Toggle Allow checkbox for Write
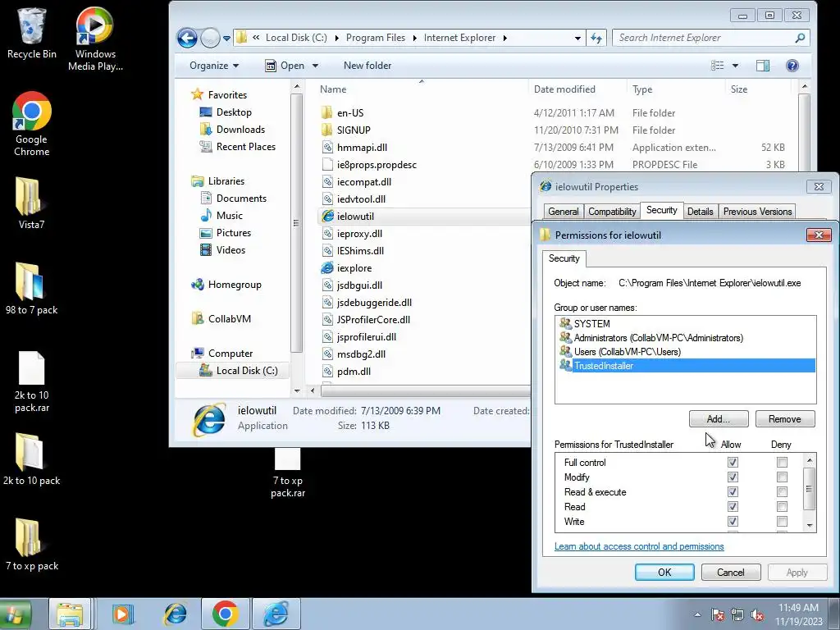 pyautogui.click(x=733, y=521)
